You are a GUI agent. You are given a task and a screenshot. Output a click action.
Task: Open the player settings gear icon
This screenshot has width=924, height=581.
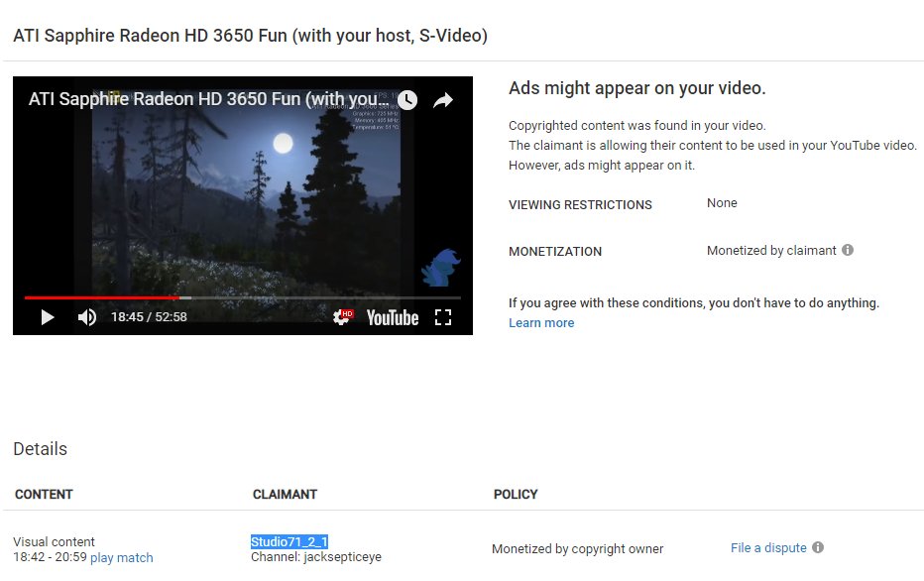342,317
